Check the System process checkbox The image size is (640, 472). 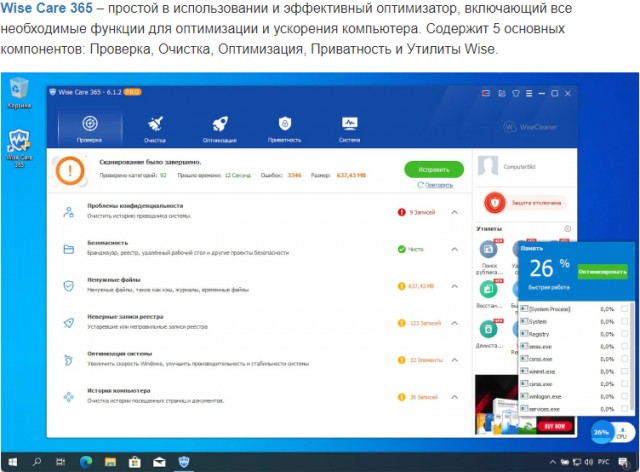(624, 321)
